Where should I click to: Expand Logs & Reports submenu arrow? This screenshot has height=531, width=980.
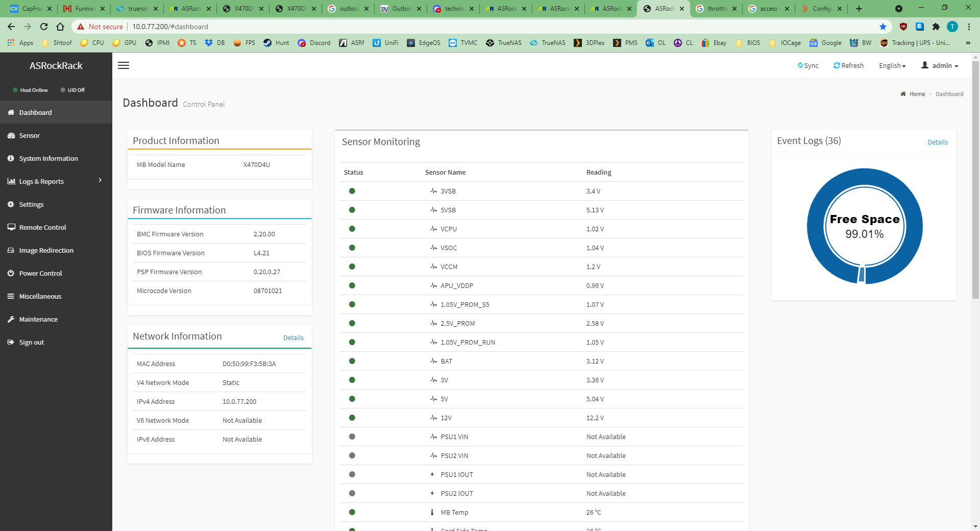100,180
